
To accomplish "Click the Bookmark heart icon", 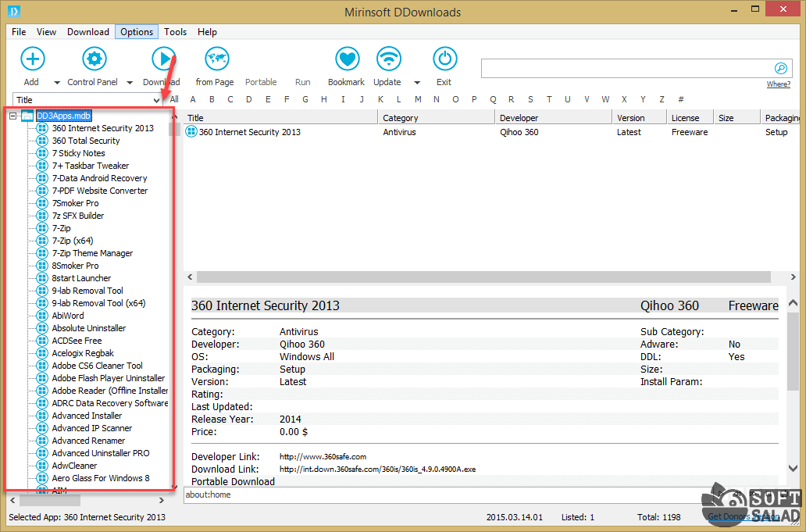I will coord(346,59).
